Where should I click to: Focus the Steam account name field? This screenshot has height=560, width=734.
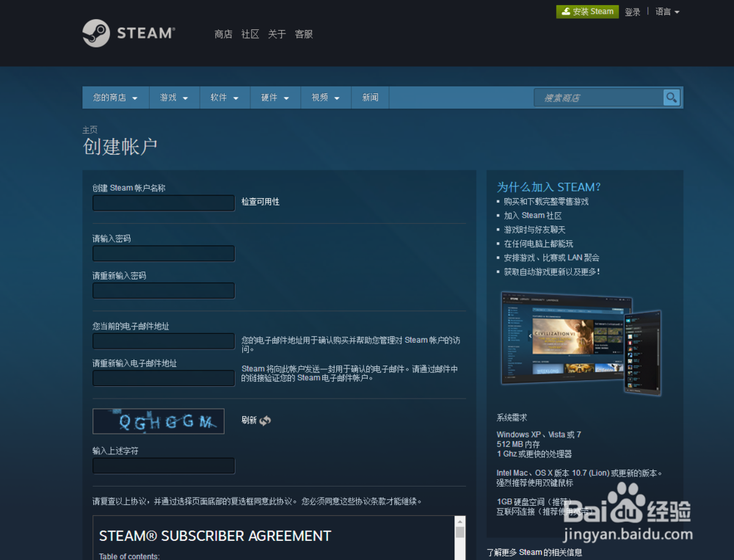click(x=164, y=203)
